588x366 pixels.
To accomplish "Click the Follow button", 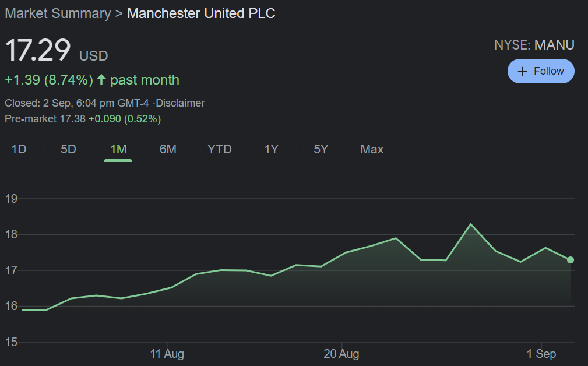I will point(541,71).
